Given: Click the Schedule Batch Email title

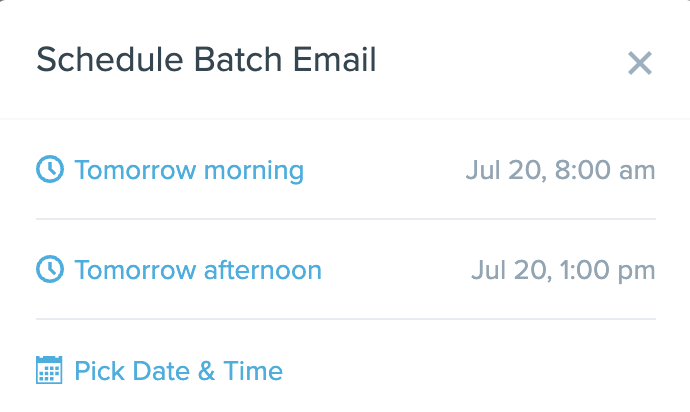Looking at the screenshot, I should pos(206,61).
